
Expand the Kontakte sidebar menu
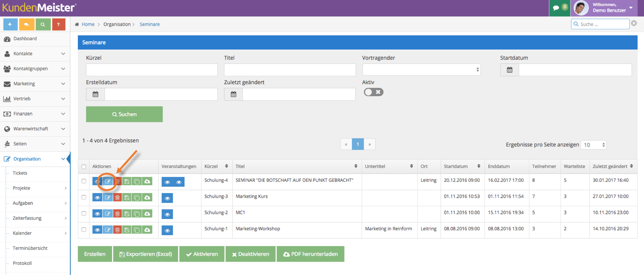35,54
